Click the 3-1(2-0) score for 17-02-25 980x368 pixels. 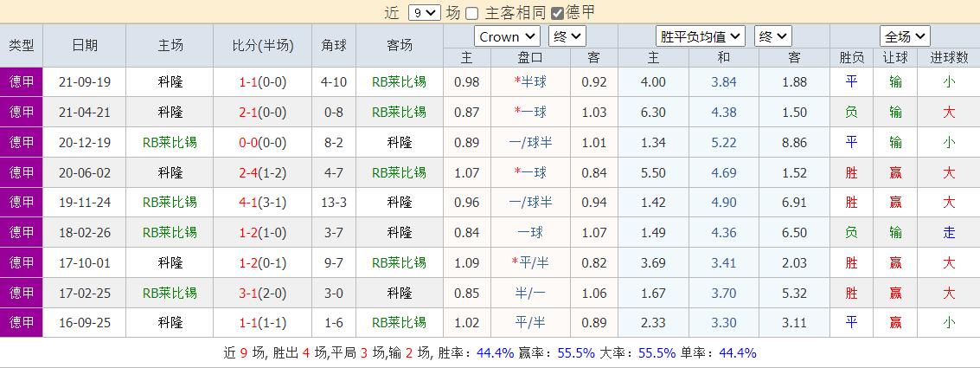click(x=262, y=293)
